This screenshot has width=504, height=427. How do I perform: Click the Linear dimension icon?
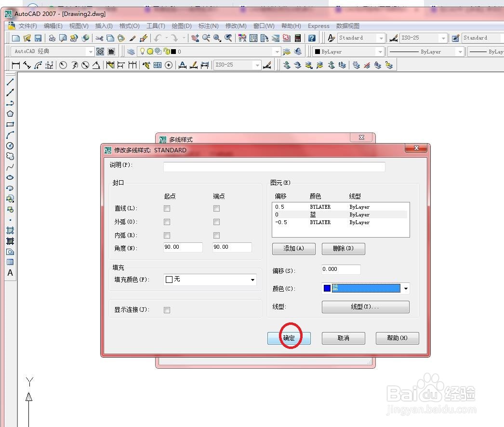tap(15, 65)
